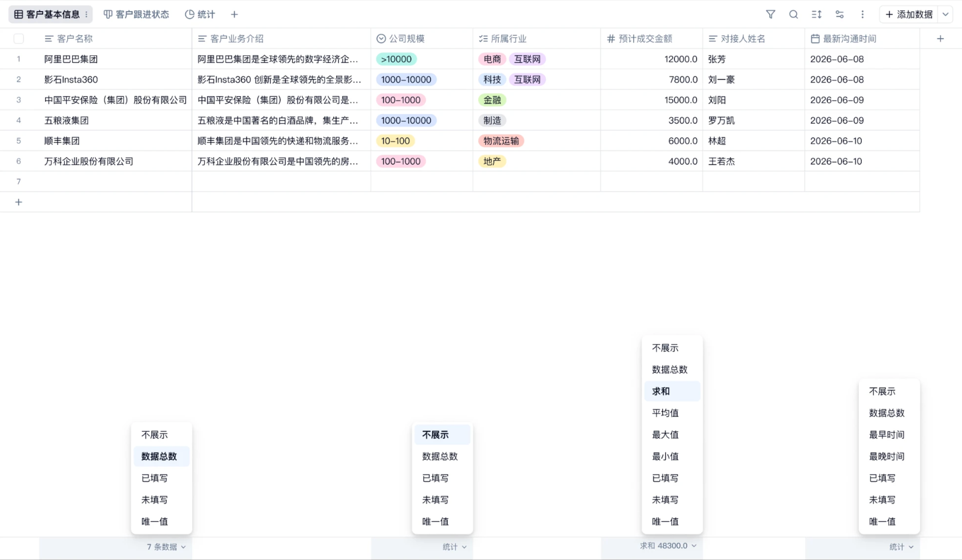This screenshot has height=560, width=962.
Task: Click the search magnifier icon
Action: click(793, 14)
